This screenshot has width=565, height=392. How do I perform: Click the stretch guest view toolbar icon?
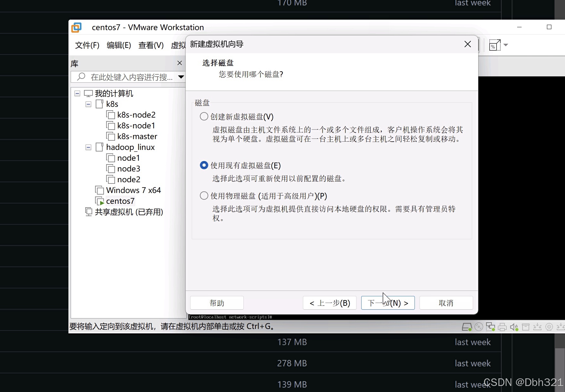[x=494, y=45]
